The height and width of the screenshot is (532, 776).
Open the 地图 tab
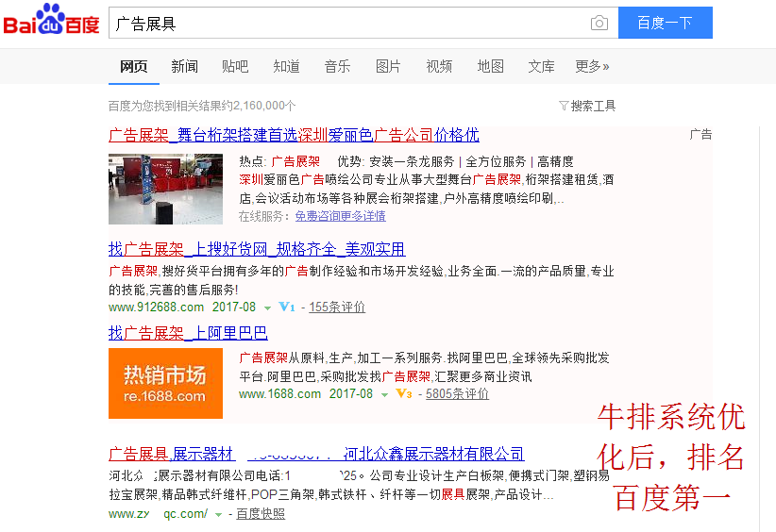click(x=491, y=66)
